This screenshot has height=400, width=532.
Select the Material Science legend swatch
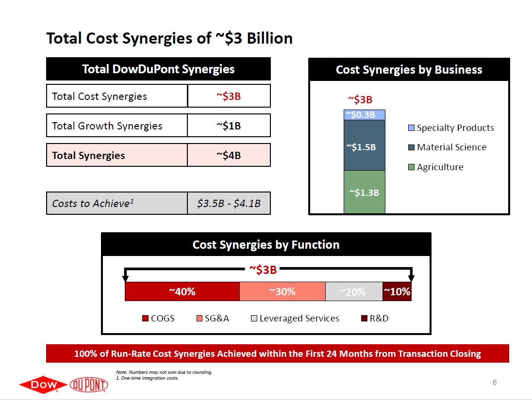click(411, 147)
